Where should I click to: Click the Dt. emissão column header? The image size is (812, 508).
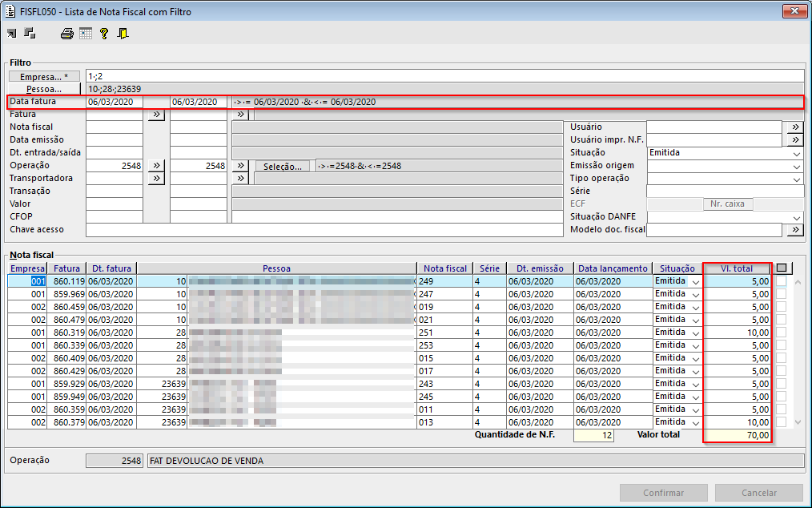click(540, 268)
